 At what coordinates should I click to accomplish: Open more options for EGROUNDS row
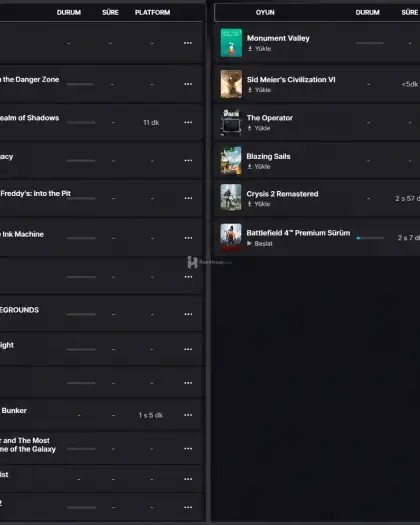(188, 314)
